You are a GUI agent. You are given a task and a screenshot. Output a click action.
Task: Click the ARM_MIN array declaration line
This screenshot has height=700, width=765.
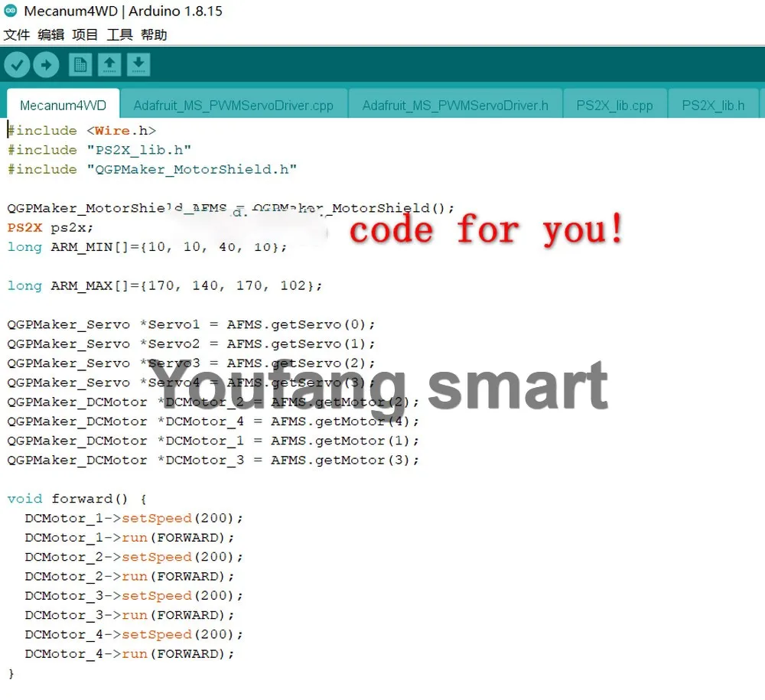(148, 247)
